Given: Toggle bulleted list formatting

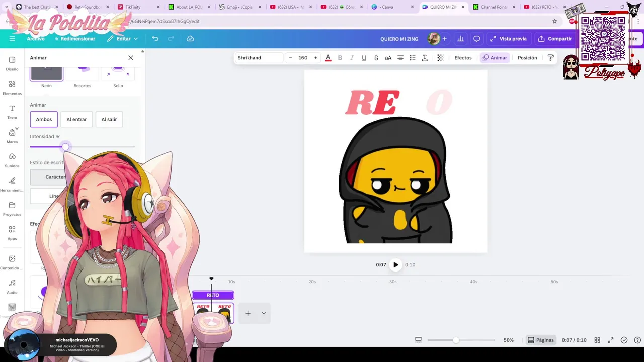Looking at the screenshot, I should (x=413, y=58).
